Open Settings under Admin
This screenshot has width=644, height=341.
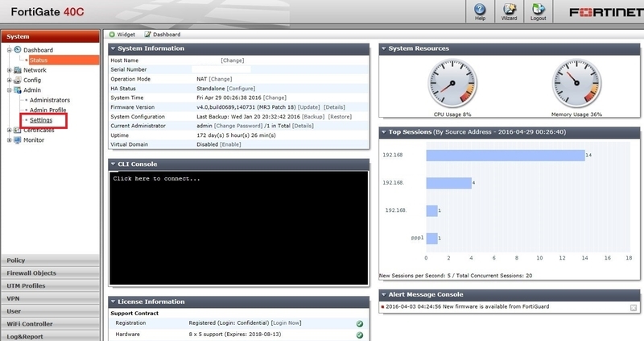coord(41,120)
